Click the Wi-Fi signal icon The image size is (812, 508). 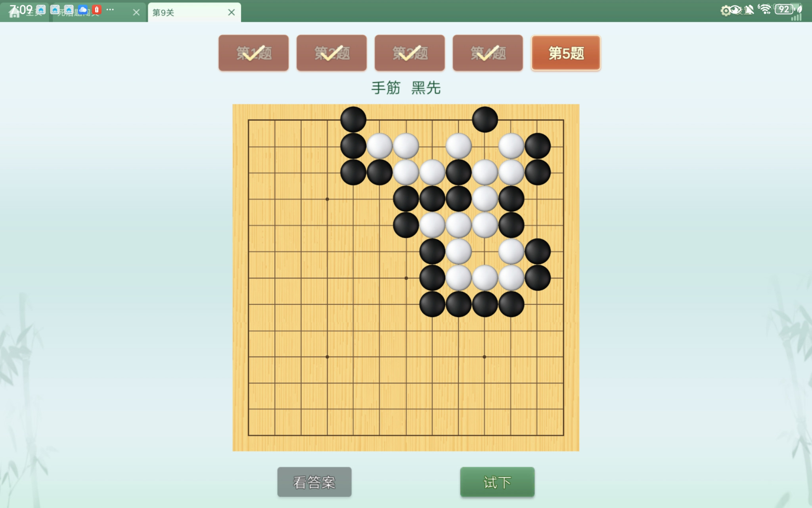point(765,9)
